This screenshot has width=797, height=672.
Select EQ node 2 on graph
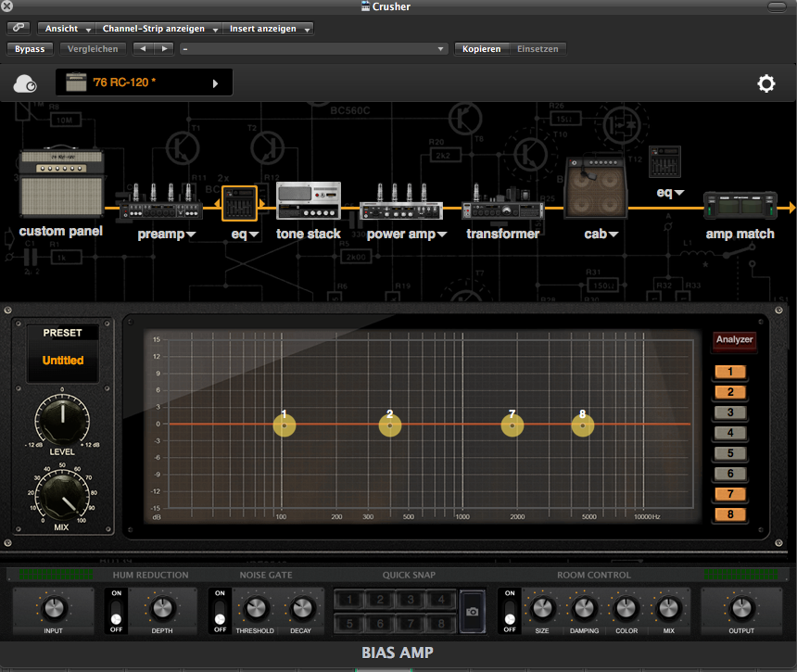pos(390,425)
